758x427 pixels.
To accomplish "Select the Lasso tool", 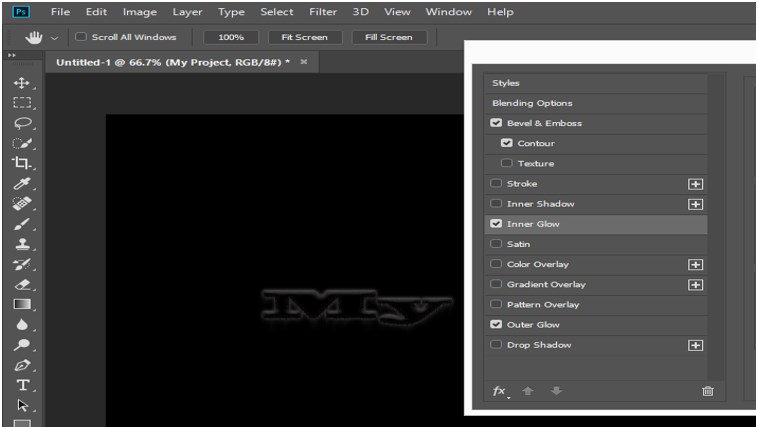I will 22,123.
